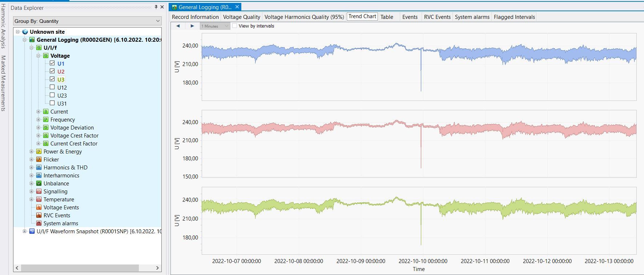
Task: Expand the Current tree node
Action: point(39,111)
